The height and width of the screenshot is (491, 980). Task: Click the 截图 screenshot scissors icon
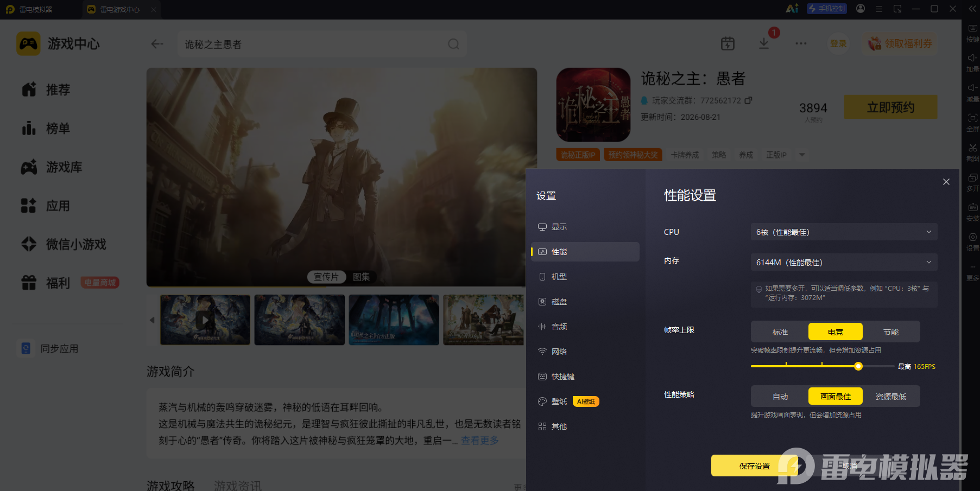(972, 152)
